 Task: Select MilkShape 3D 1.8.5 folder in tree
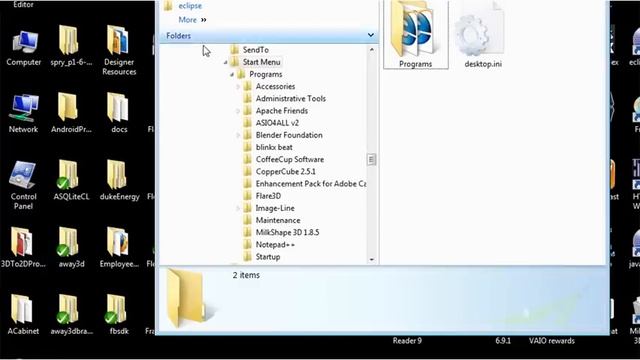[287, 233]
